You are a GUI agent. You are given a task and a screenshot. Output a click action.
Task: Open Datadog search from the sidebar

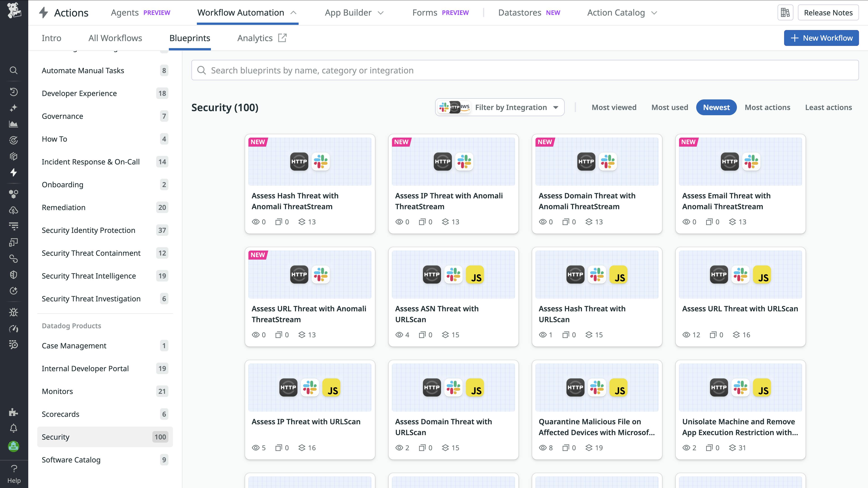pos(14,70)
